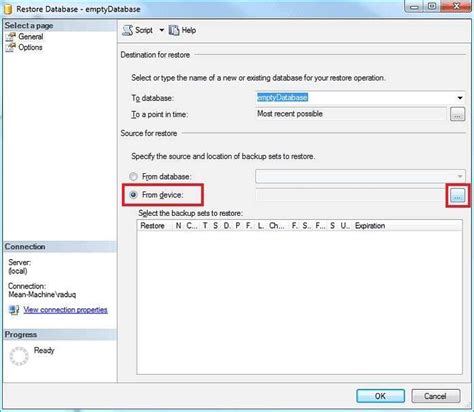Maximize the Restore Database window
Viewport: 474px width, 412px height.
[x=432, y=6]
